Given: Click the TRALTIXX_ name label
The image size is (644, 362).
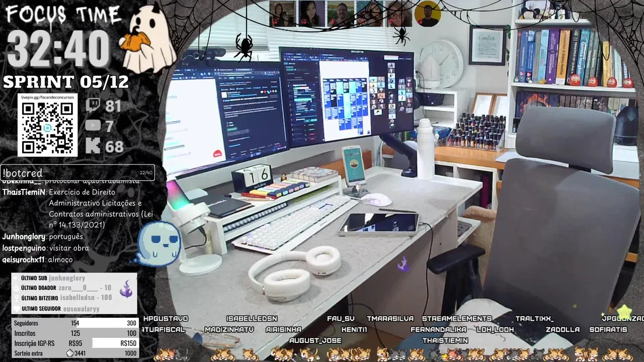Looking at the screenshot, I should 534,319.
